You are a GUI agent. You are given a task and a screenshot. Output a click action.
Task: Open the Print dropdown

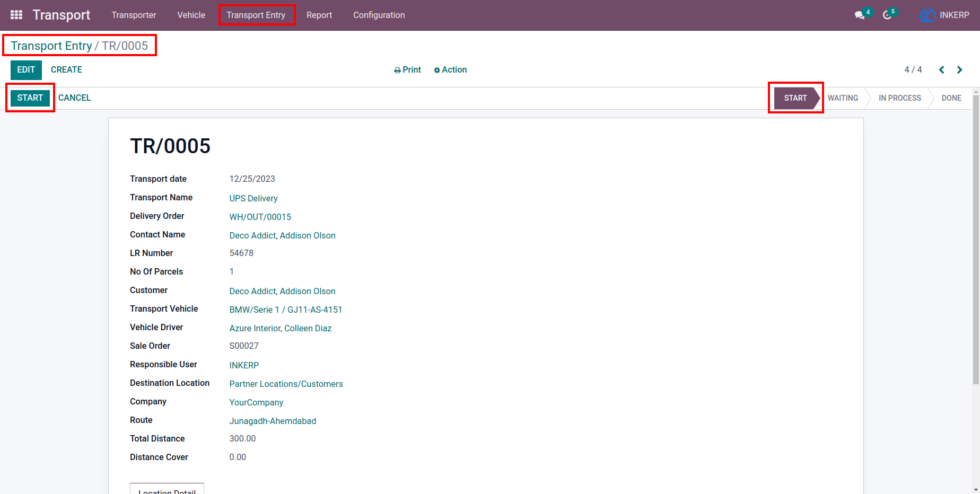click(x=407, y=70)
